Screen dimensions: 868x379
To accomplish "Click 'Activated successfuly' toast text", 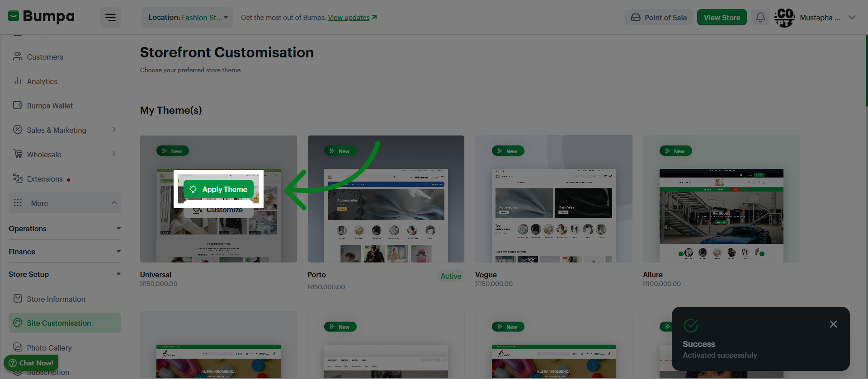I will (x=720, y=356).
